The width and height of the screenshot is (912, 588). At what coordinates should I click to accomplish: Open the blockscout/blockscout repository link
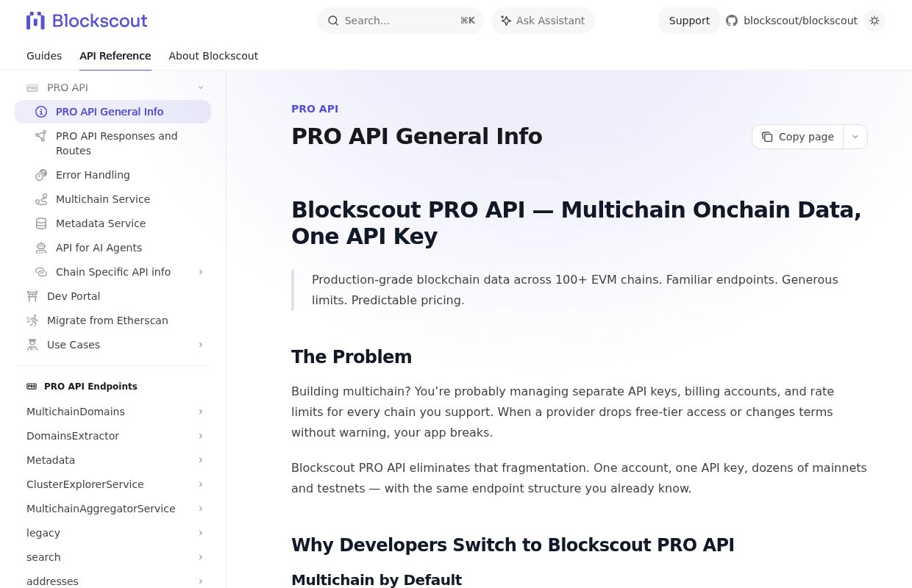(791, 21)
